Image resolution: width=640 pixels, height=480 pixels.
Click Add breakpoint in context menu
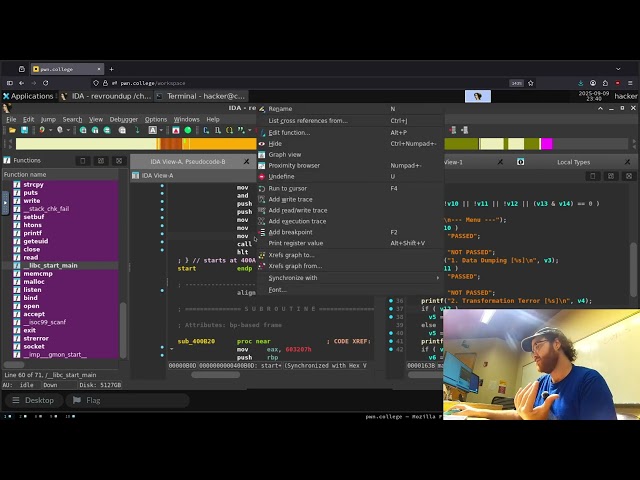[x=290, y=232]
